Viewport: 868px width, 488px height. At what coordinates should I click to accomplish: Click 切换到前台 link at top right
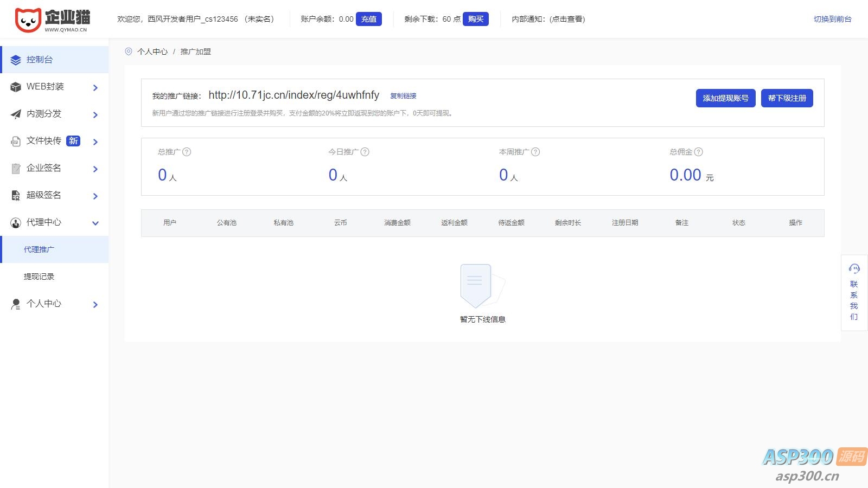pyautogui.click(x=832, y=19)
